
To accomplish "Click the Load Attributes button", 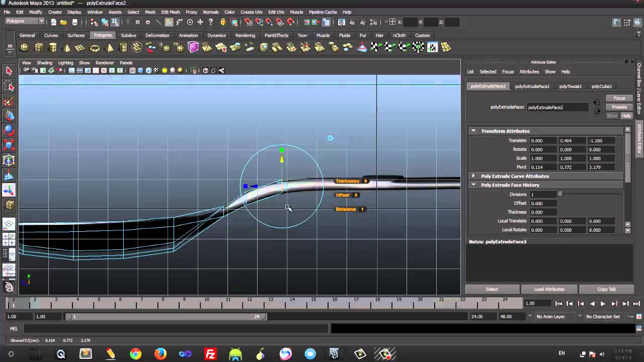I will coord(549,289).
